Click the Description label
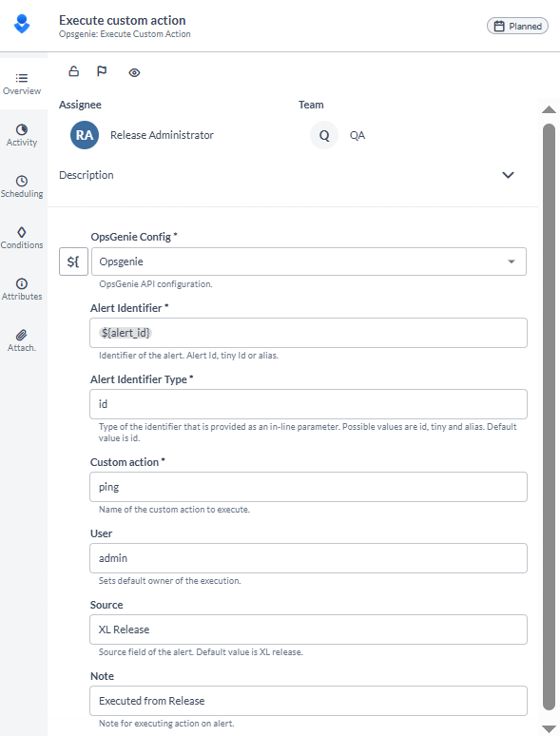 (86, 175)
